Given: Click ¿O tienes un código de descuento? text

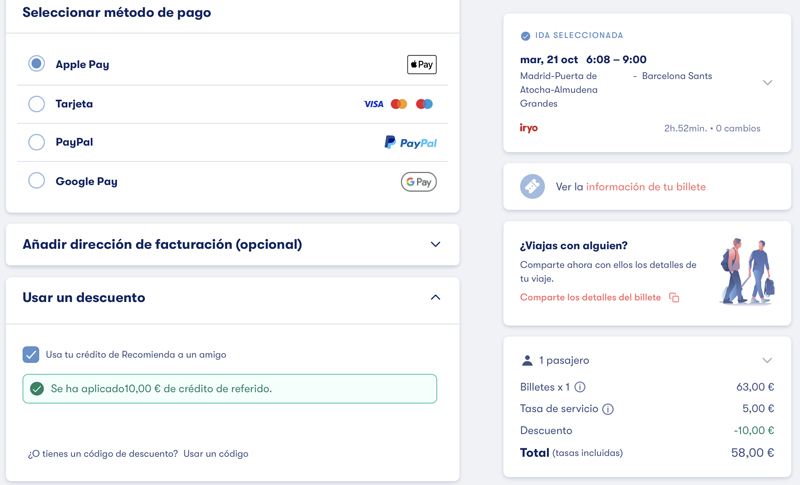Looking at the screenshot, I should coord(103,453).
